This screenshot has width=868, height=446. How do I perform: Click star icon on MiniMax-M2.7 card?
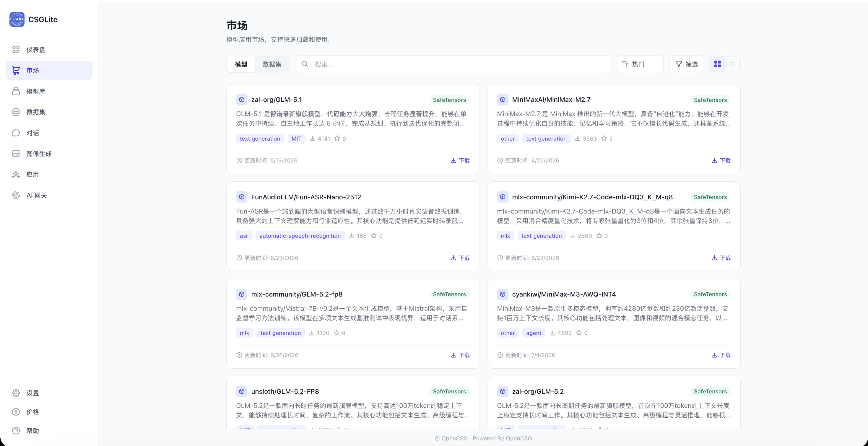tap(604, 138)
